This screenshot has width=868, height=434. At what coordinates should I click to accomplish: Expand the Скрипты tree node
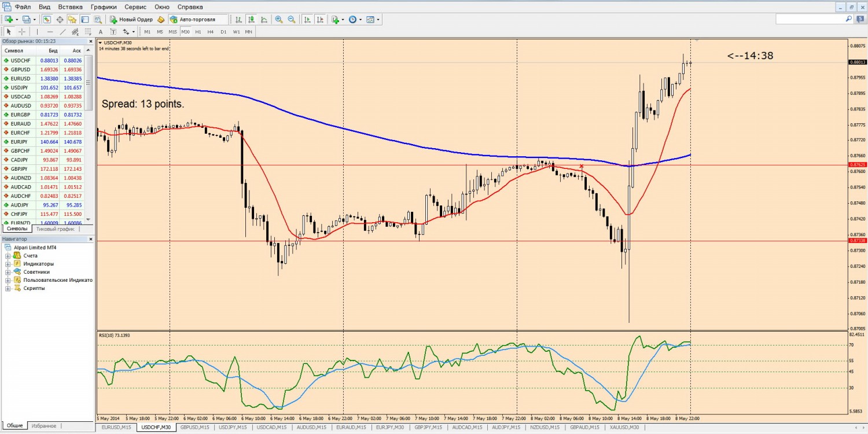[x=8, y=288]
